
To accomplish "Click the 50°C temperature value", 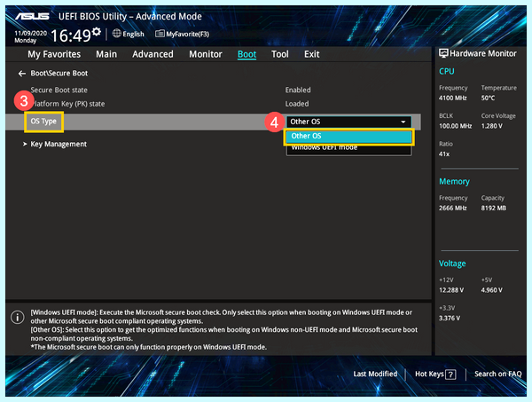I will pos(488,98).
